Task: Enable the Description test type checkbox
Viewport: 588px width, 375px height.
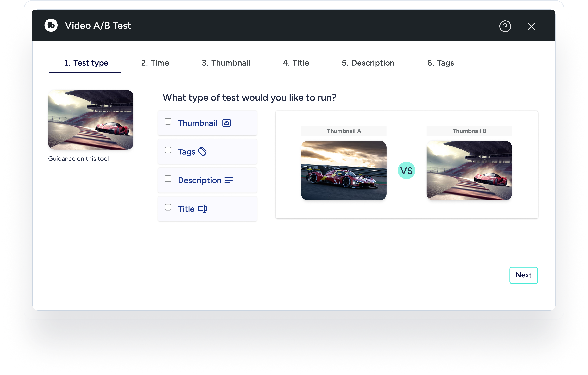Action: pos(168,178)
